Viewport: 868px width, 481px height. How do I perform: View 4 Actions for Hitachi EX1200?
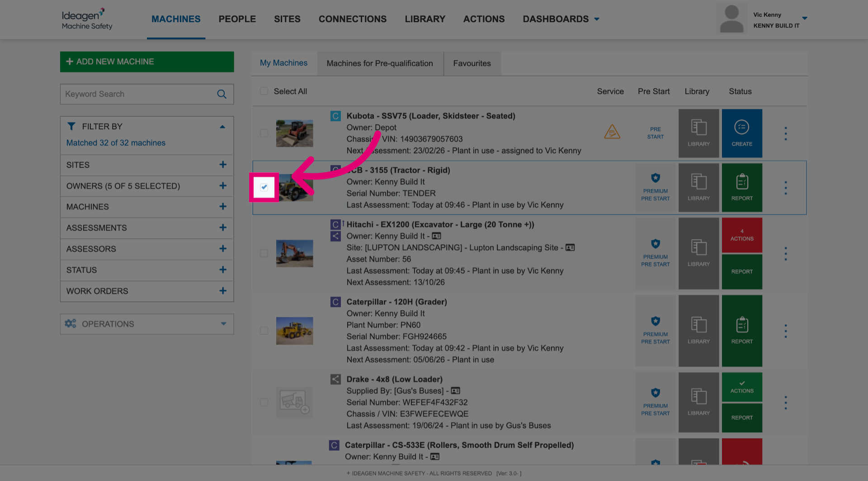pos(742,235)
